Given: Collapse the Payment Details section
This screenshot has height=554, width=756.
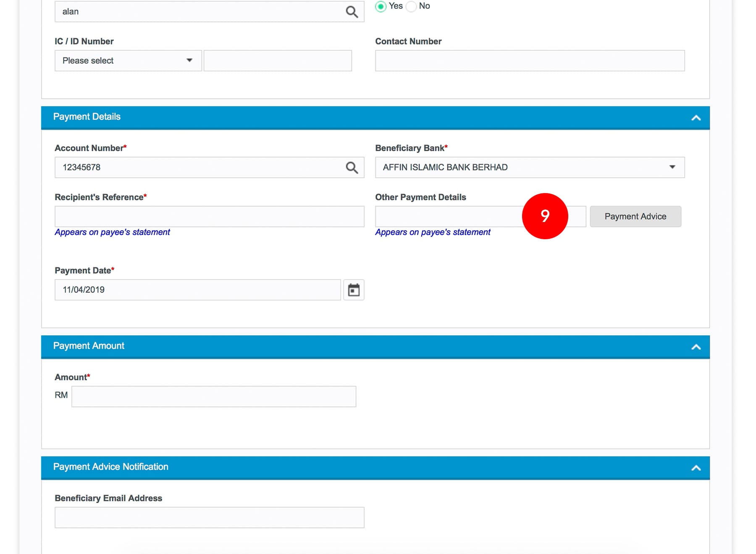Looking at the screenshot, I should (696, 118).
